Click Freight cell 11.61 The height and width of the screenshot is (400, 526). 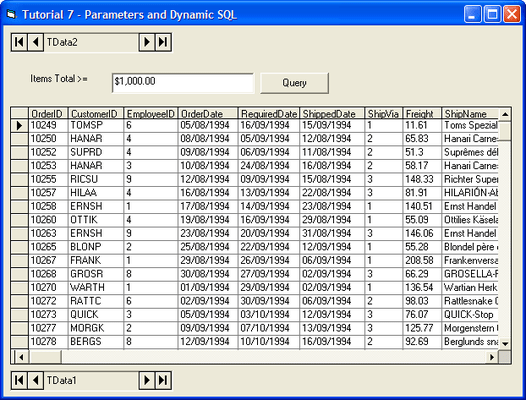coord(422,126)
